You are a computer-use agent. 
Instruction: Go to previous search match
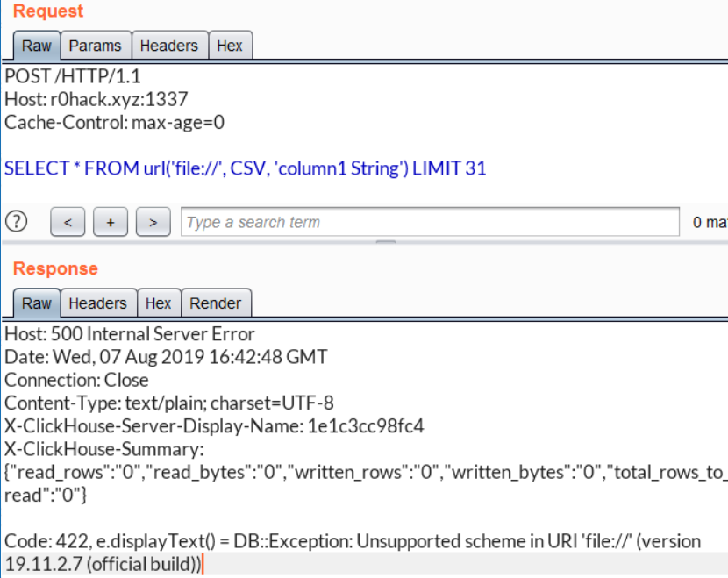click(68, 222)
